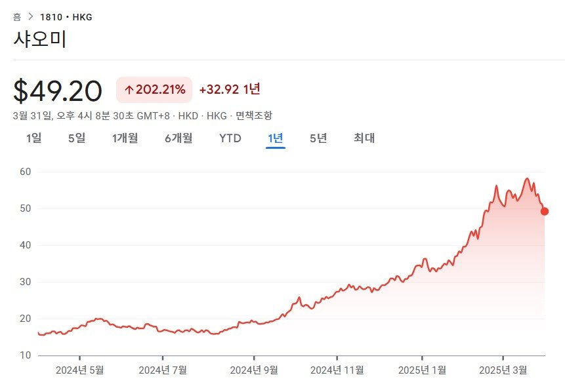Click the $49.20 price value

pyautogui.click(x=58, y=91)
